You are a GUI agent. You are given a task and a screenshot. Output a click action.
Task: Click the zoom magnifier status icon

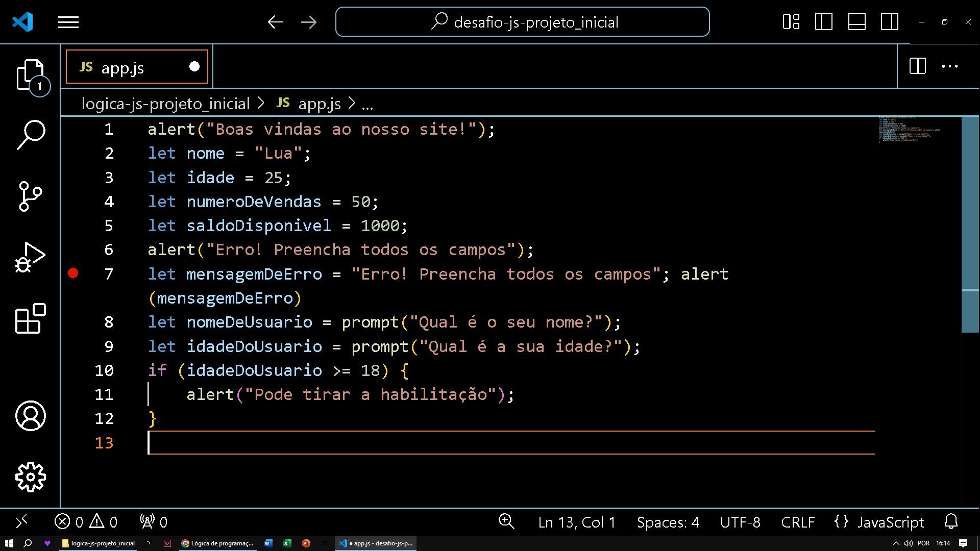(506, 521)
